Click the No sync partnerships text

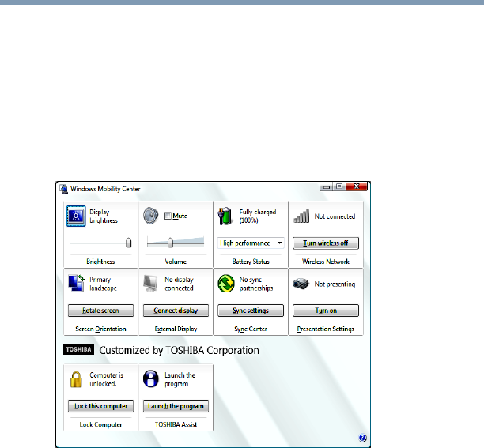click(256, 284)
